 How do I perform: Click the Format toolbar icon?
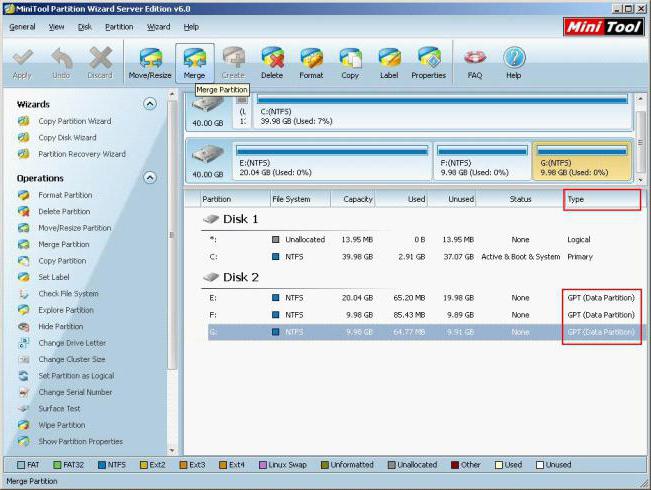point(311,58)
